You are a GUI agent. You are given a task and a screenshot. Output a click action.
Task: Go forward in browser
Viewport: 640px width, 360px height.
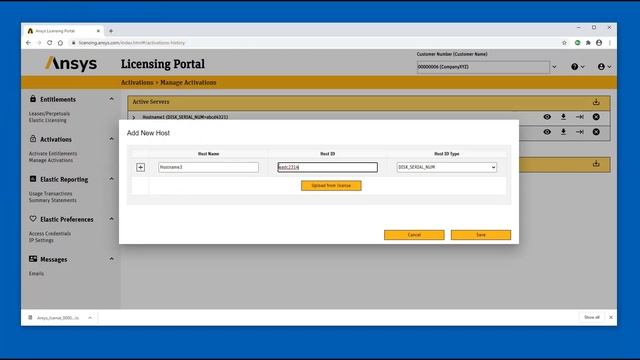click(39, 43)
